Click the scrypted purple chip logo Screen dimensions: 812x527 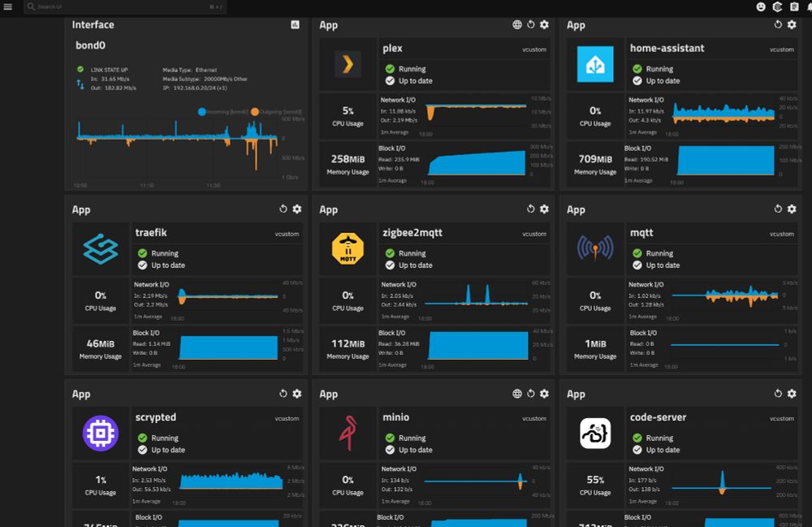click(101, 434)
